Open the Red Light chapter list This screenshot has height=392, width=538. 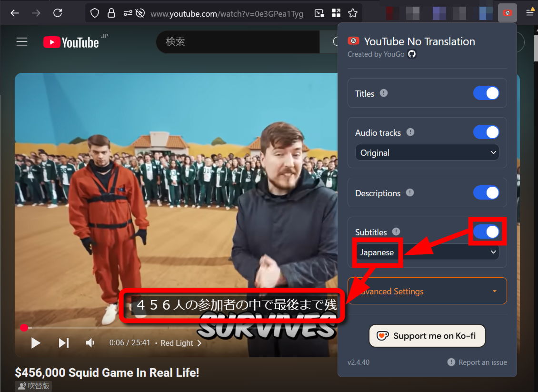pyautogui.click(x=181, y=343)
